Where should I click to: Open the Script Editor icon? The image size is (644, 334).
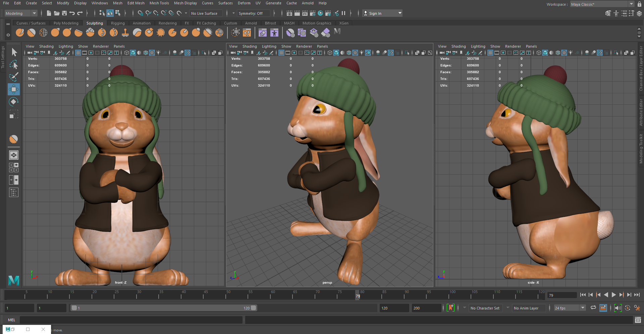click(x=638, y=320)
